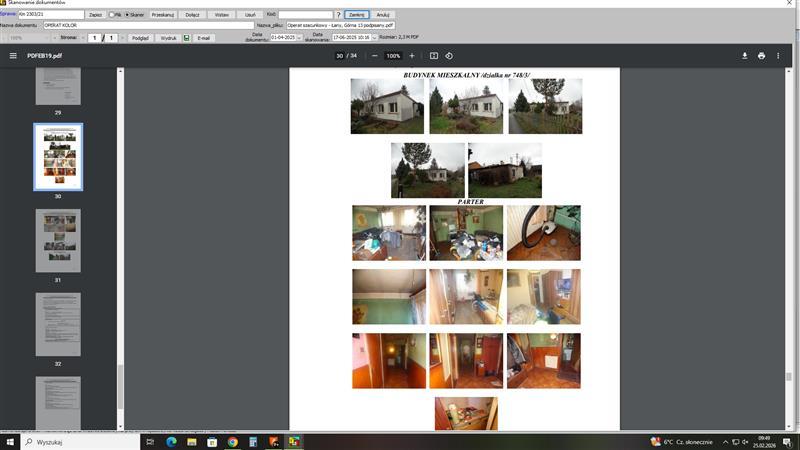Open the Data dokumentu date dropdown
The height and width of the screenshot is (450, 800).
coord(298,38)
